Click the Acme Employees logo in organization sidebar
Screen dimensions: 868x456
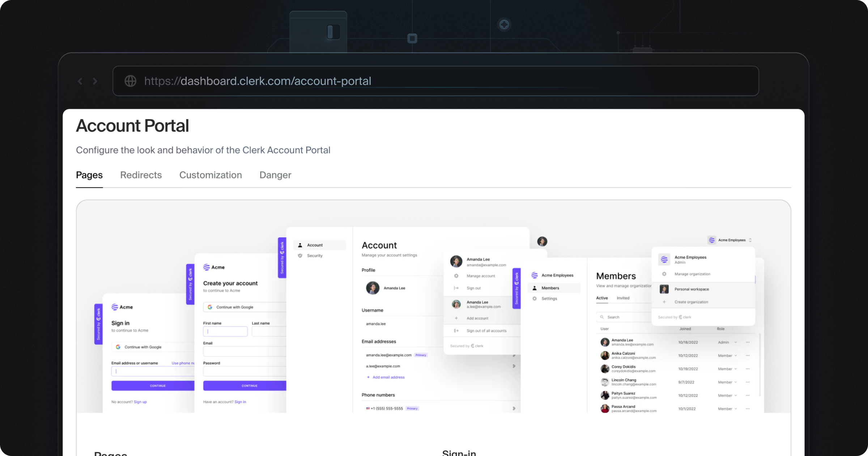535,275
